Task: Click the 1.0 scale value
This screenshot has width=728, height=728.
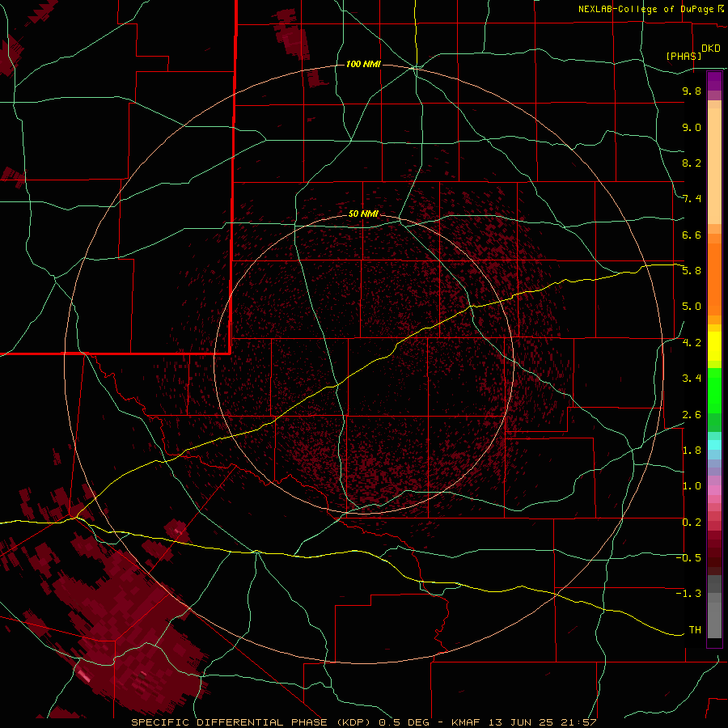Action: (x=692, y=486)
